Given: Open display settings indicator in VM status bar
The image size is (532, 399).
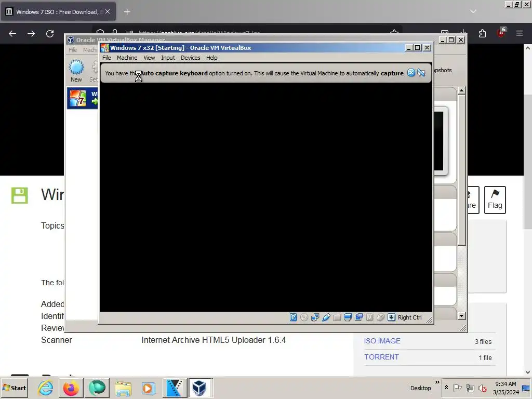Looking at the screenshot, I should (x=348, y=317).
